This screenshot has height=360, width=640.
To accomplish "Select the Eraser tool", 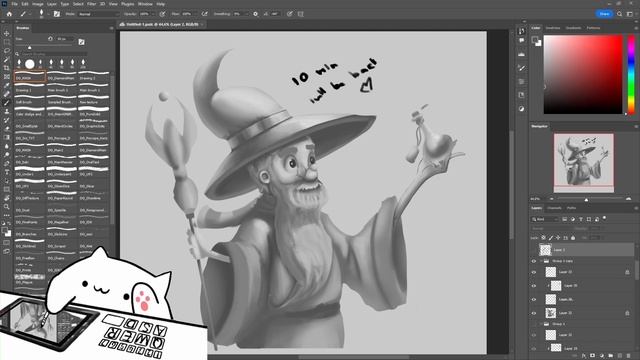I will tap(7, 129).
